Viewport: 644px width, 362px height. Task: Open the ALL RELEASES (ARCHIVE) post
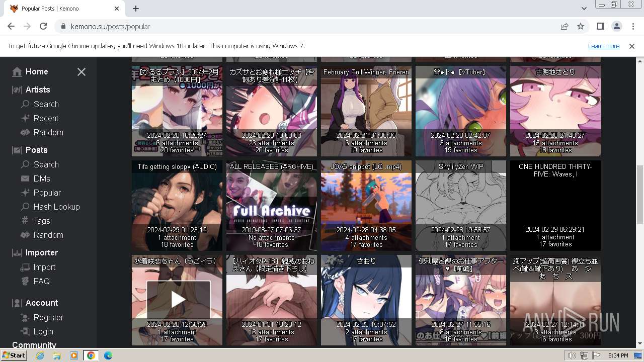pos(272,206)
